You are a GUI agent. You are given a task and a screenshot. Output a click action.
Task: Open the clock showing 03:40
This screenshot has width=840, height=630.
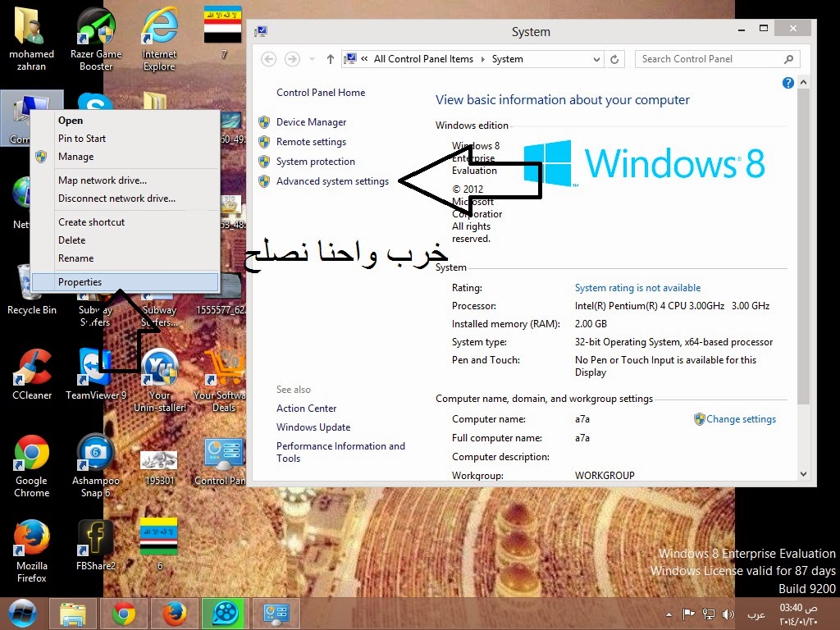pyautogui.click(x=799, y=614)
